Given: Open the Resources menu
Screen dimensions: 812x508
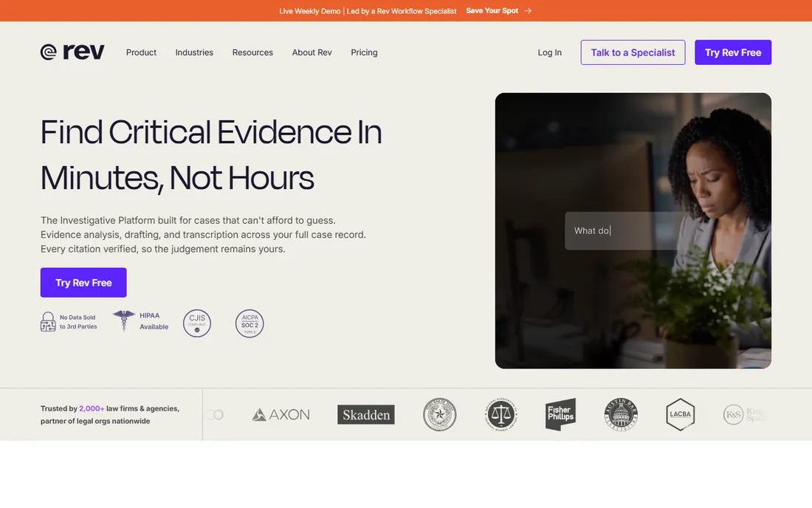Looking at the screenshot, I should point(252,52).
